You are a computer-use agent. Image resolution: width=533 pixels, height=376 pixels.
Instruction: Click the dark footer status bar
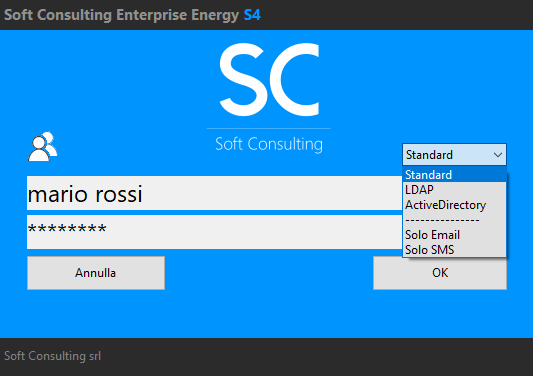click(266, 357)
